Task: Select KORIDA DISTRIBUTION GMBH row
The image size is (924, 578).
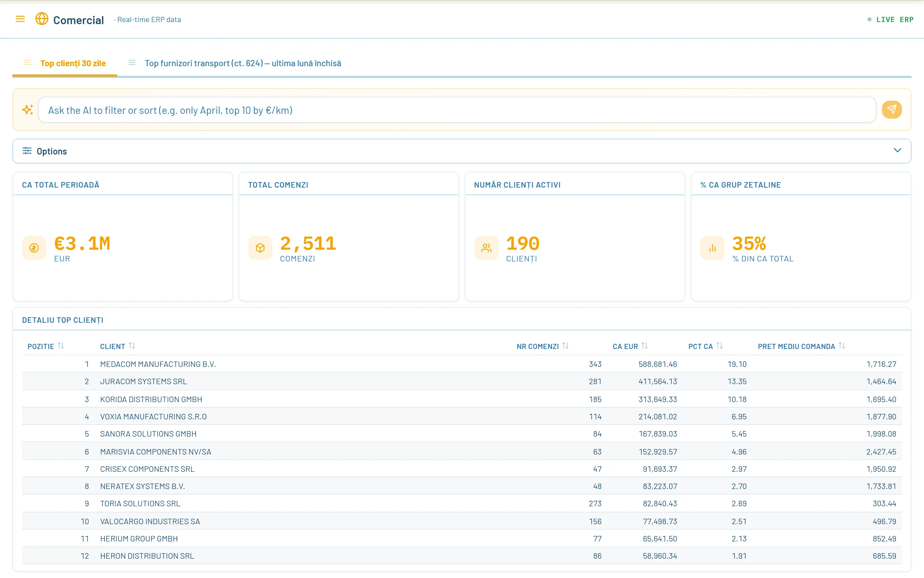Action: (x=462, y=399)
